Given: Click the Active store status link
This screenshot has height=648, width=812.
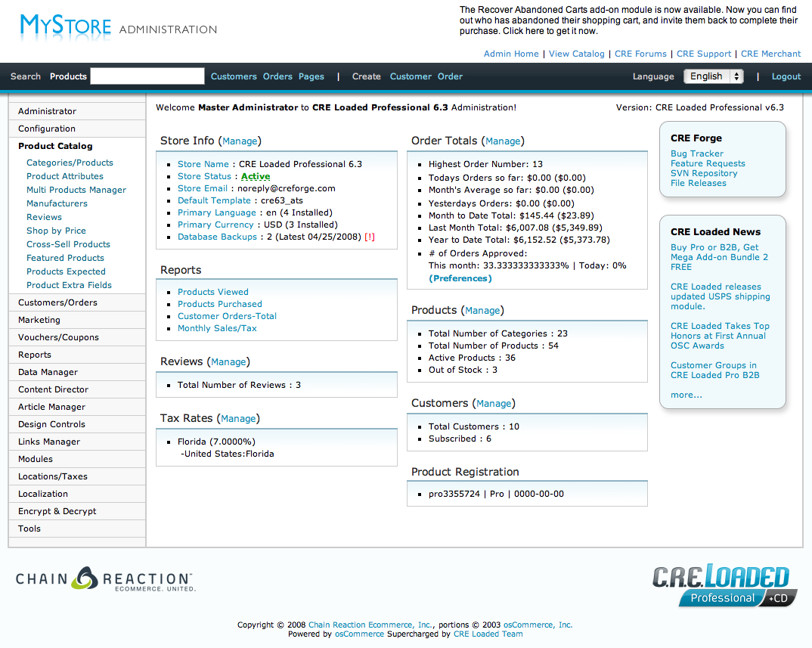Looking at the screenshot, I should (256, 176).
